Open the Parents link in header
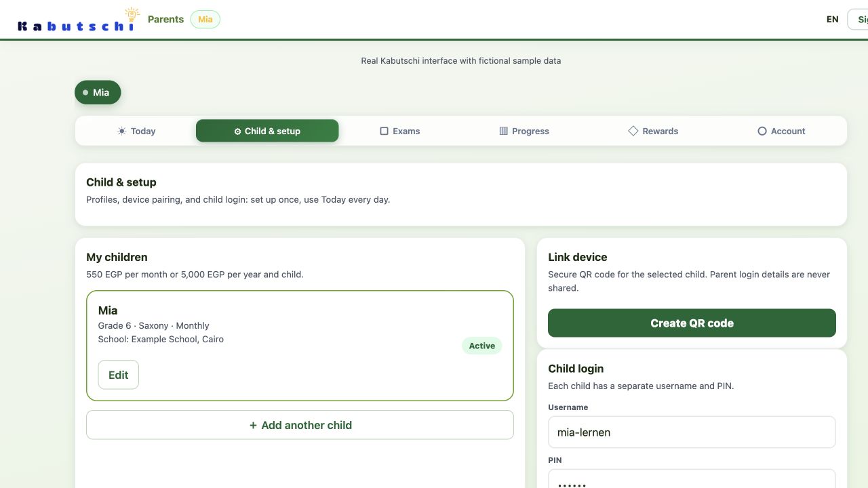 [165, 19]
